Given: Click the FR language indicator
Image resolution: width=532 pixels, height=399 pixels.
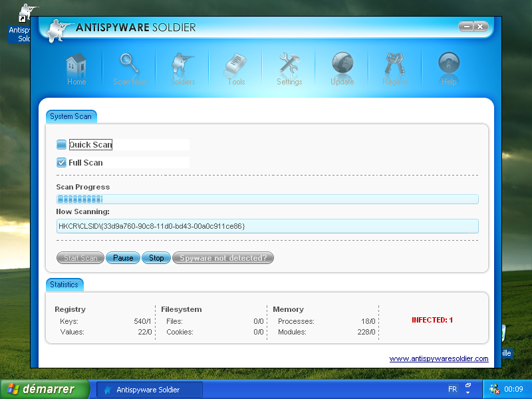Looking at the screenshot, I should coord(452,389).
